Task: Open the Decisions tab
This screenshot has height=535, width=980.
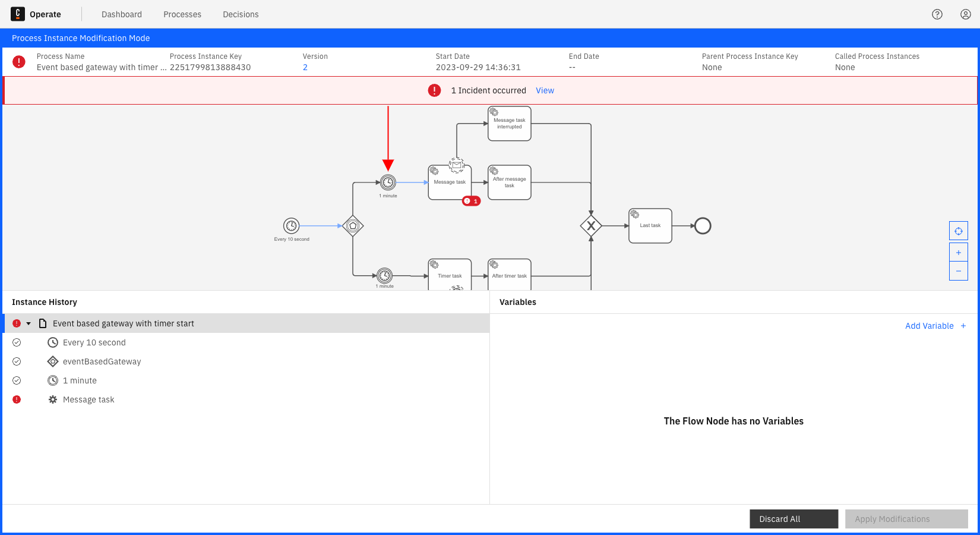Action: 241,14
